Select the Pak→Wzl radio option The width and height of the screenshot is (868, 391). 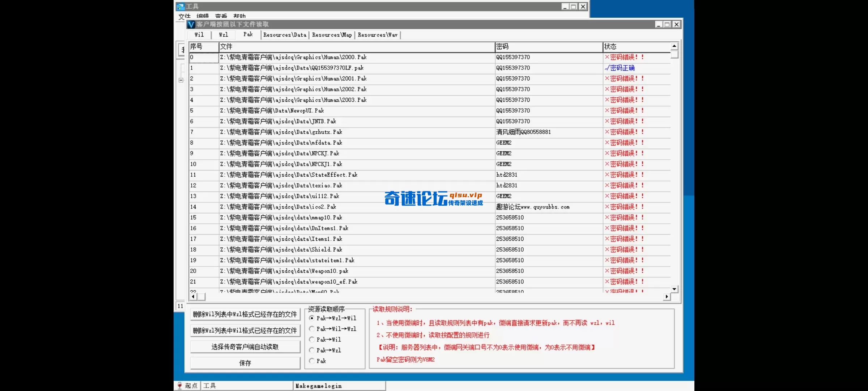click(x=311, y=350)
